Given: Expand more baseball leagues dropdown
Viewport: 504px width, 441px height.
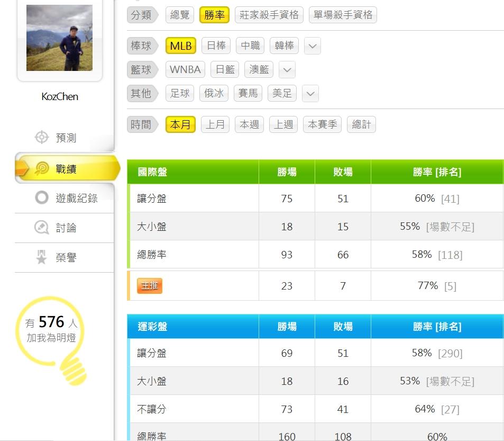Looking at the screenshot, I should pyautogui.click(x=313, y=46).
